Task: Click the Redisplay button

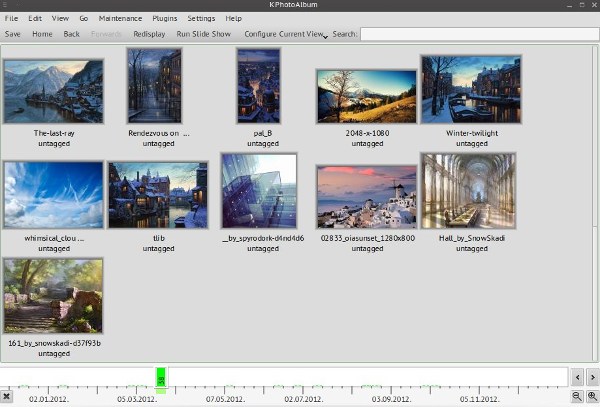Action: pos(149,34)
